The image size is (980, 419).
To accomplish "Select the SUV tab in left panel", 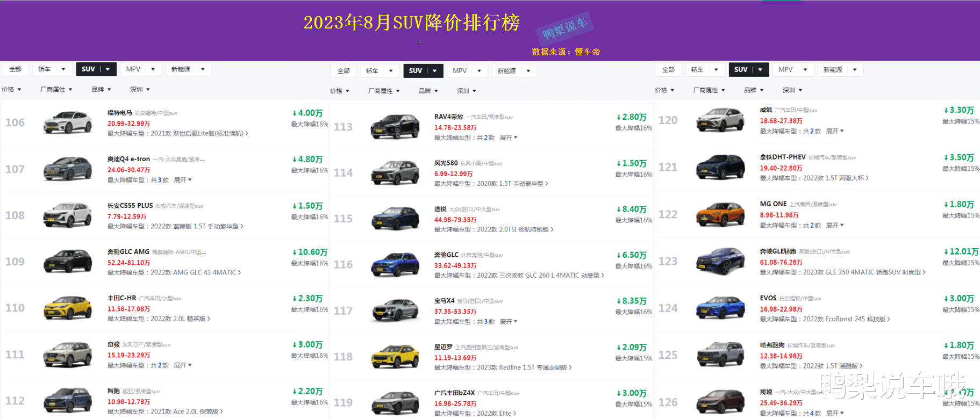I will pyautogui.click(x=96, y=69).
